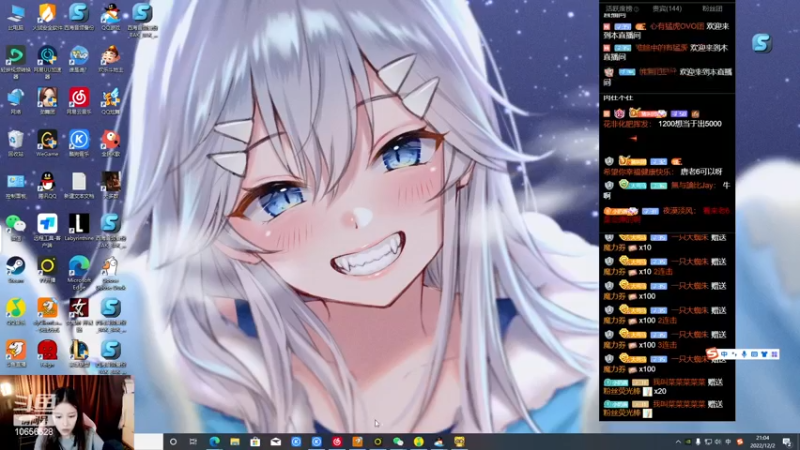Launch Tencent QQ penguin desktop shortcut
This screenshot has height=450, width=800.
(47, 185)
